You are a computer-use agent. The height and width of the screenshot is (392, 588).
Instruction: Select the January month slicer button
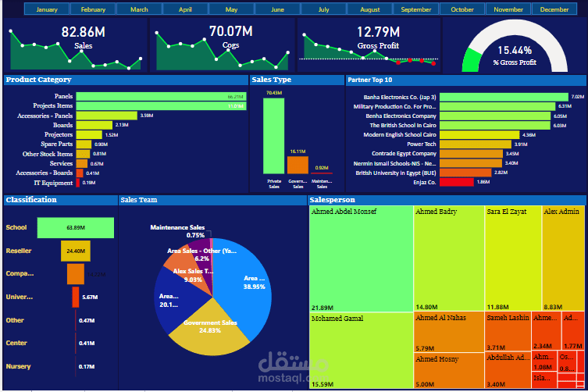pos(47,9)
